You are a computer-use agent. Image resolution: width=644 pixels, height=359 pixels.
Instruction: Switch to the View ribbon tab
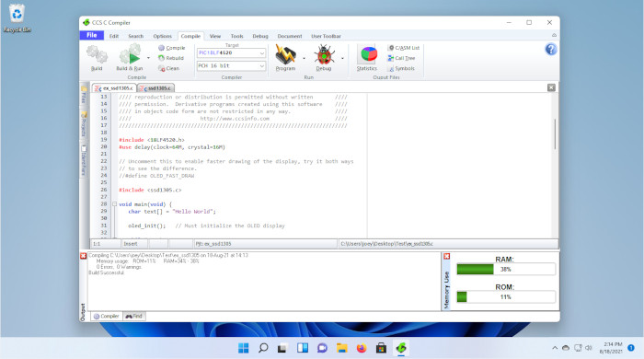click(x=214, y=36)
